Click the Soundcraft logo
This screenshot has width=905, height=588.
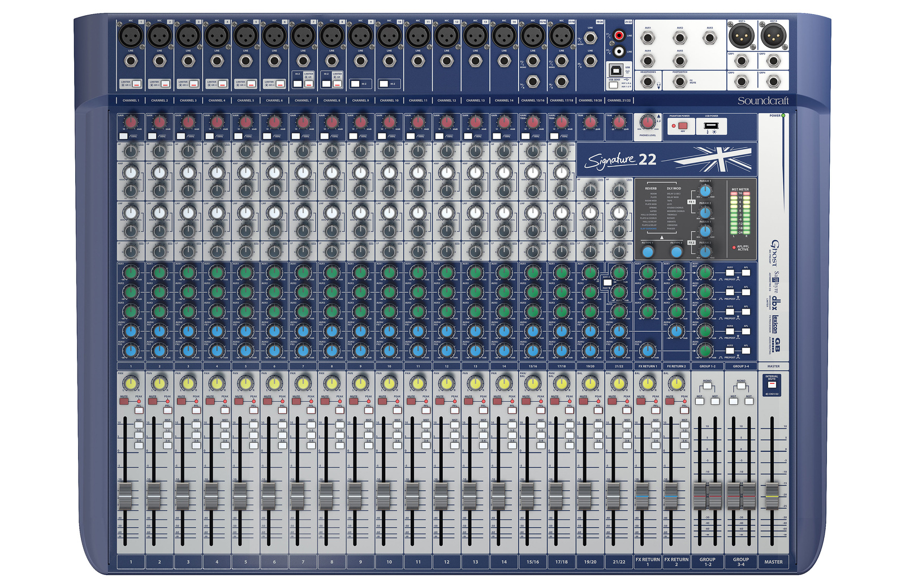pos(762,101)
